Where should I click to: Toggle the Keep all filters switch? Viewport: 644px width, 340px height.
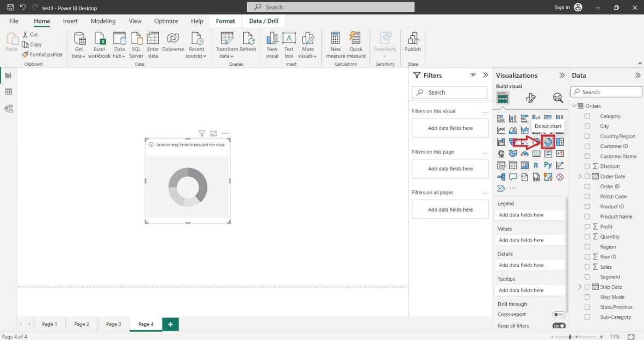pos(559,326)
